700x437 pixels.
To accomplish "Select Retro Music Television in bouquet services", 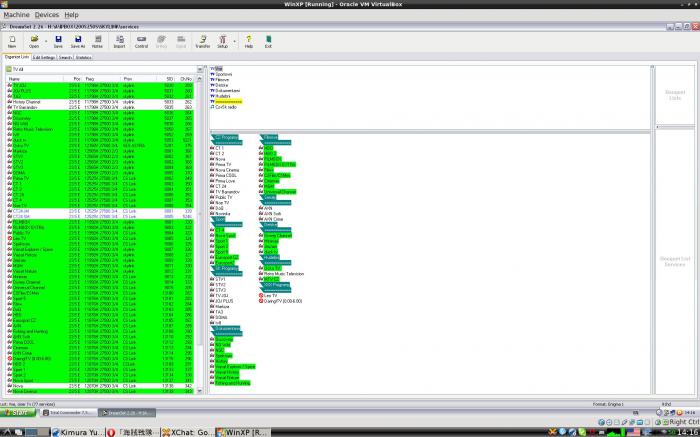I will coord(283,274).
